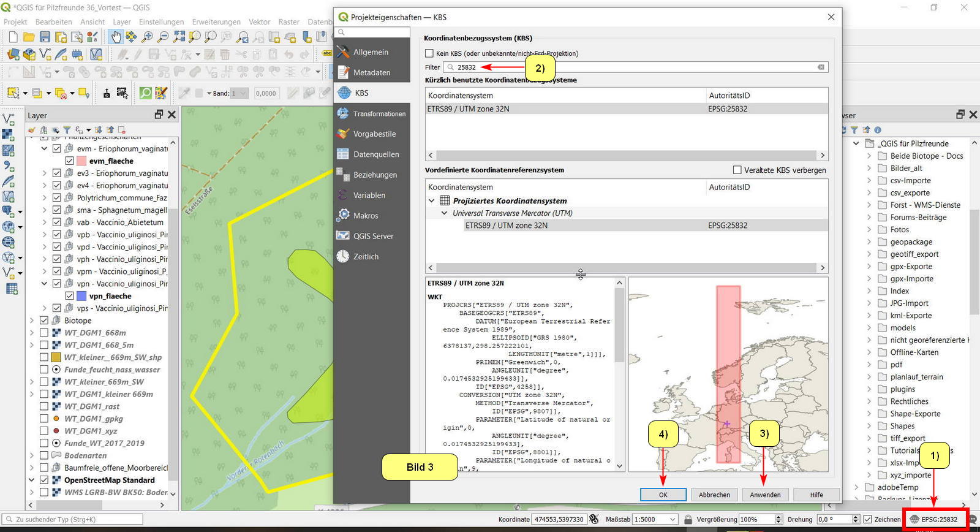The height and width of the screenshot is (532, 980).
Task: Open the Metadaten section in sidebar
Action: pos(371,72)
